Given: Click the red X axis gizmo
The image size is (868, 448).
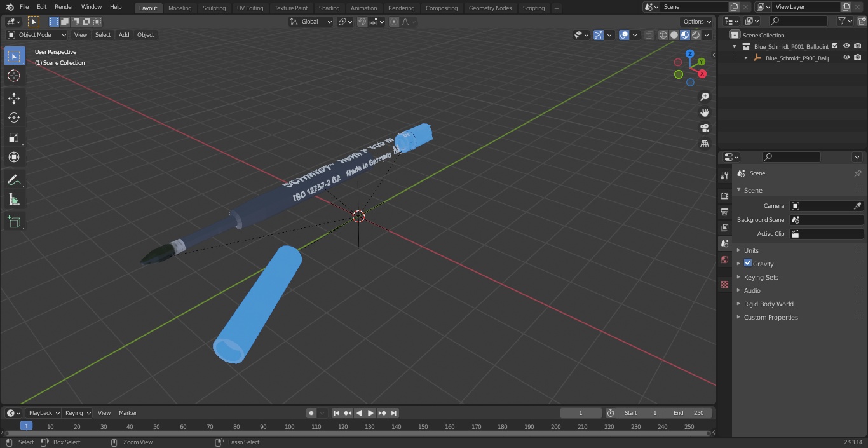Looking at the screenshot, I should [702, 74].
